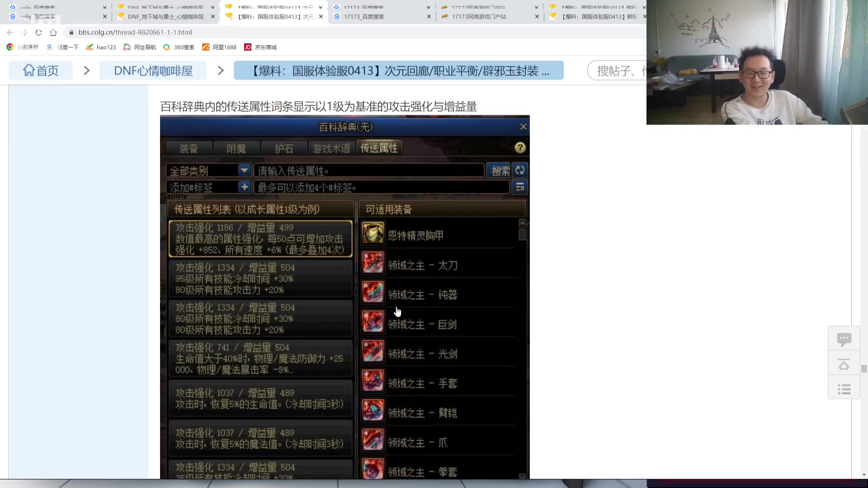The image size is (868, 488).
Task: Click the 领域之主 - 手套 icon
Action: point(373,381)
